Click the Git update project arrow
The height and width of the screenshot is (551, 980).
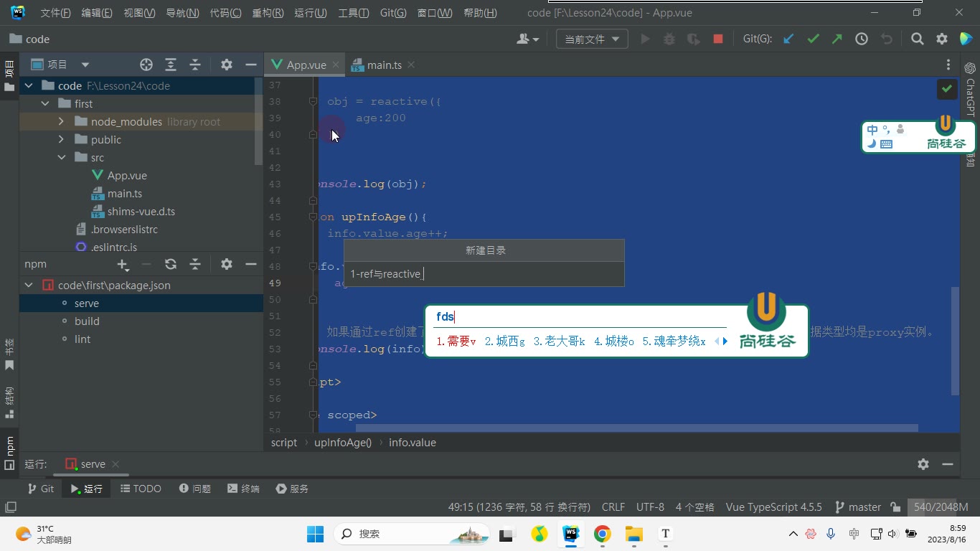click(x=788, y=39)
